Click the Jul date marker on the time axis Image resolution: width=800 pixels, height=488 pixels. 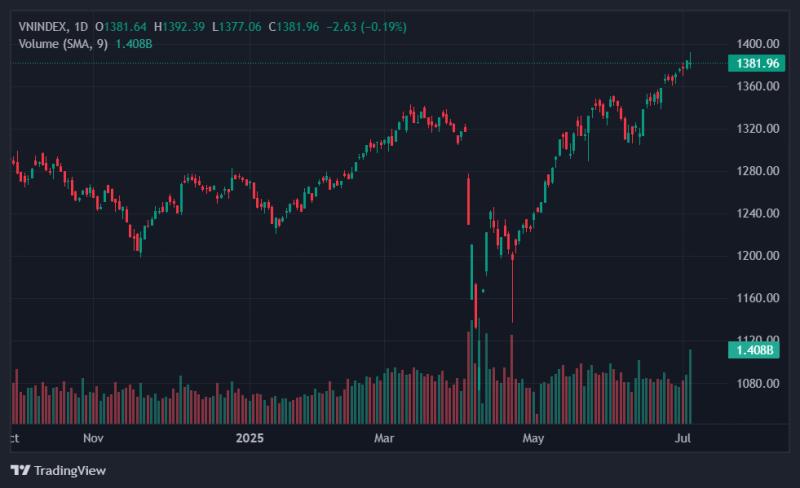click(x=683, y=438)
